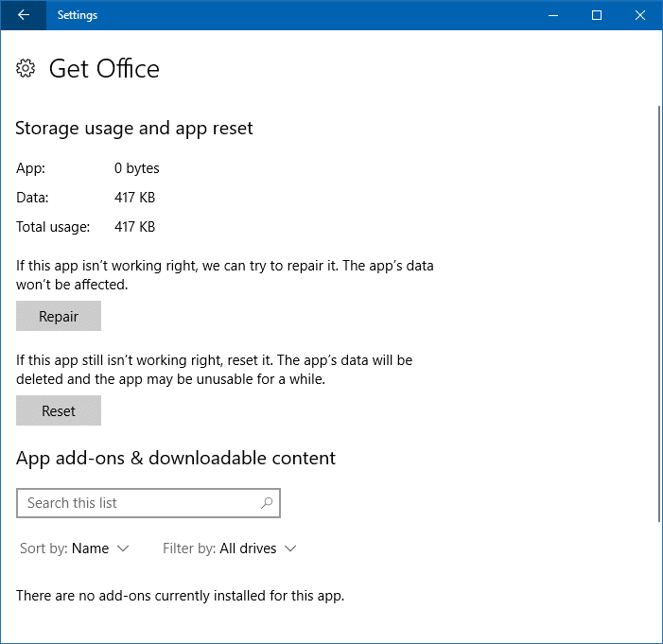The height and width of the screenshot is (644, 663).
Task: Select the App '0 bytes' value
Action: (x=136, y=168)
